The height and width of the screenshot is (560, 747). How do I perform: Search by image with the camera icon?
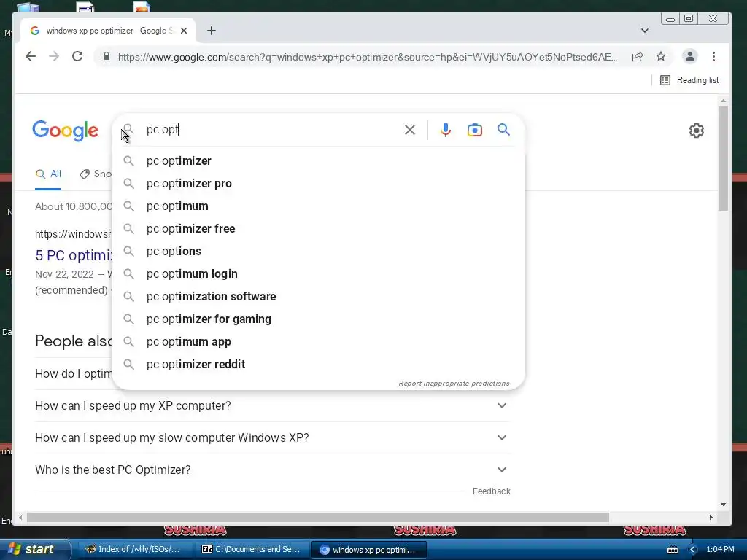point(474,130)
